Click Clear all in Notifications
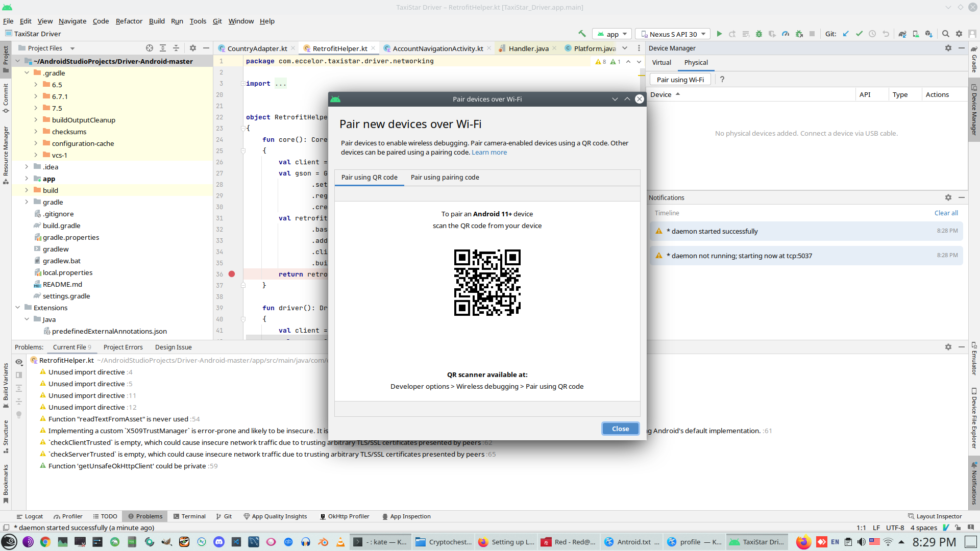980x551 pixels. 946,213
